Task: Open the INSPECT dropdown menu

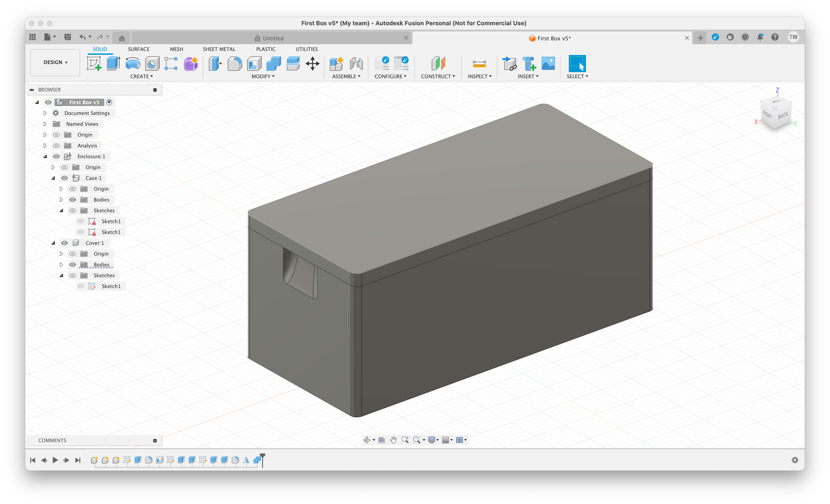Action: pos(480,76)
